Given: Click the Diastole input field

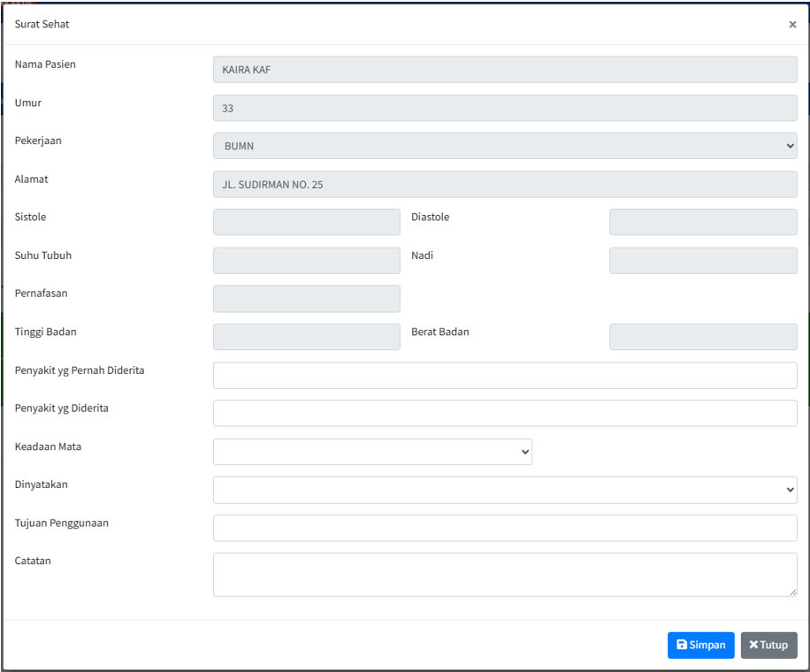Looking at the screenshot, I should click(x=702, y=222).
